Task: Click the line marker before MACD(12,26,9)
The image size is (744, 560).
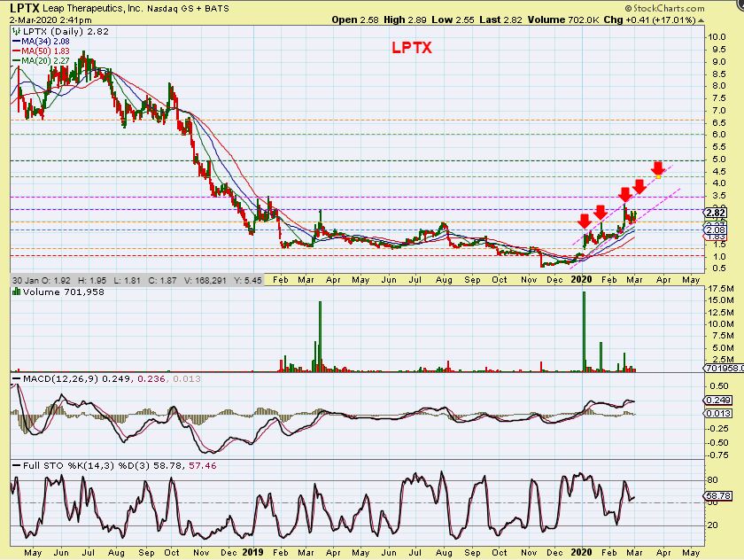Action: click(x=17, y=378)
